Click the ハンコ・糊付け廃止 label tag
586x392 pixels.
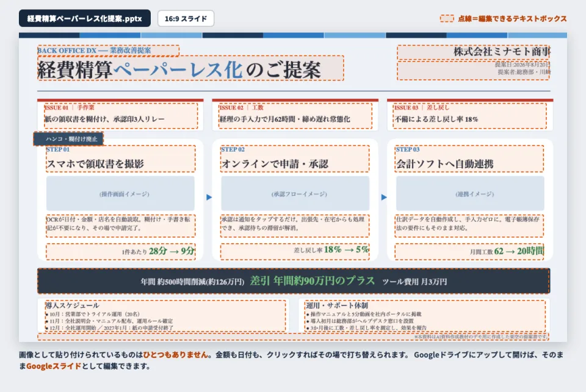[69, 139]
